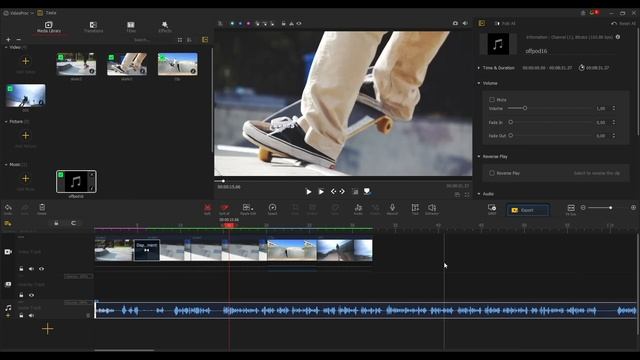
Task: Click the play-selected-clip button beside Play
Action: click(321, 191)
